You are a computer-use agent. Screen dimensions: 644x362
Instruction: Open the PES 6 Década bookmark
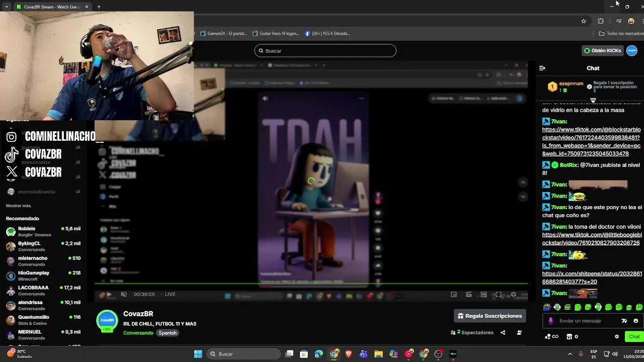coord(328,34)
